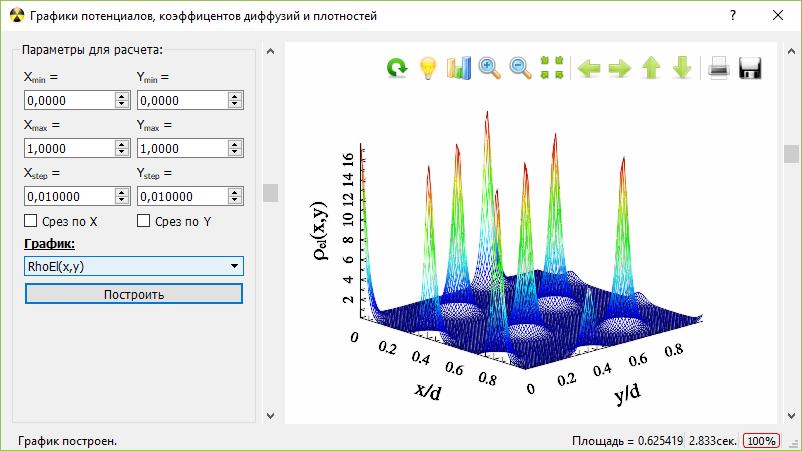Click the green rotate/refresh plot icon
Viewport: 802px width, 451px height.
coord(397,68)
